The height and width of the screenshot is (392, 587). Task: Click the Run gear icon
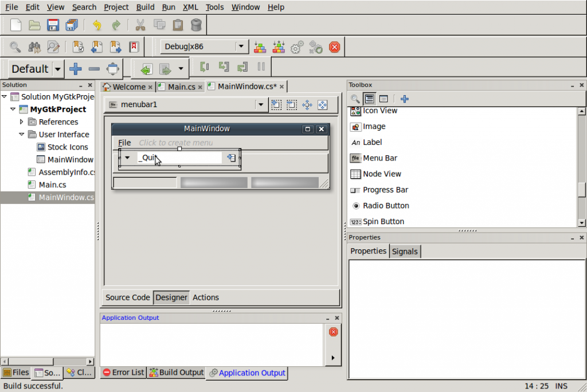tap(297, 47)
